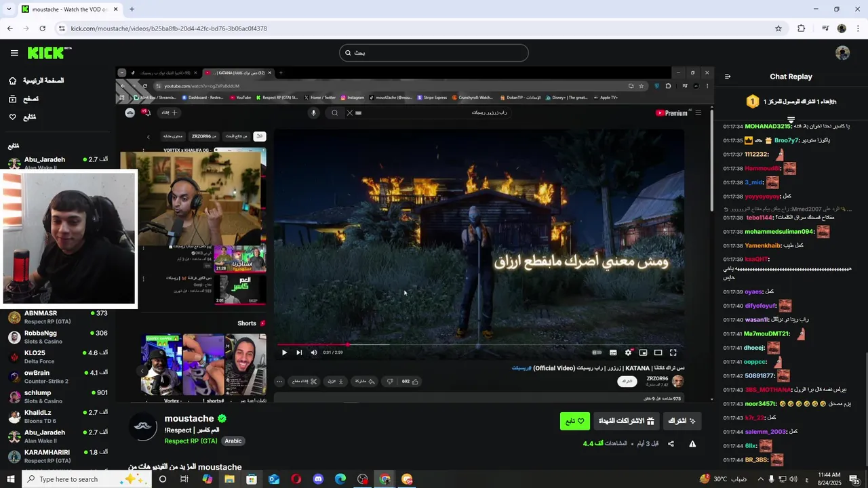Open KLO25 channel in sidebar
The height and width of the screenshot is (488, 868).
pos(58,357)
